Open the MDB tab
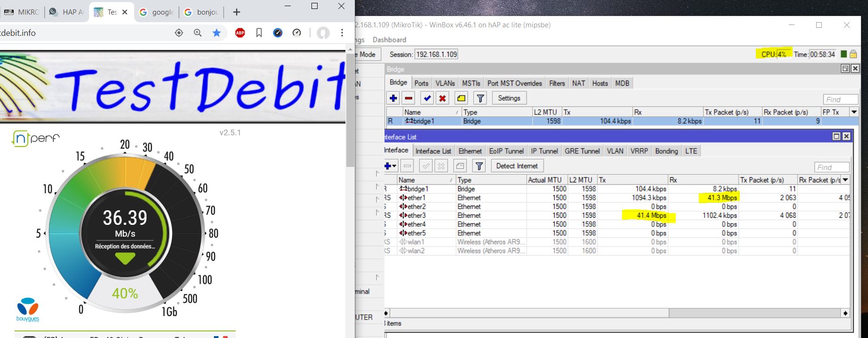 pyautogui.click(x=622, y=83)
